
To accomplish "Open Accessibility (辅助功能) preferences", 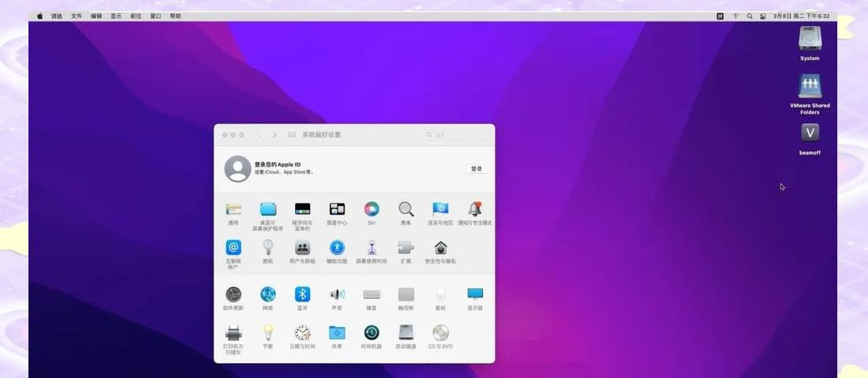I will pos(337,247).
